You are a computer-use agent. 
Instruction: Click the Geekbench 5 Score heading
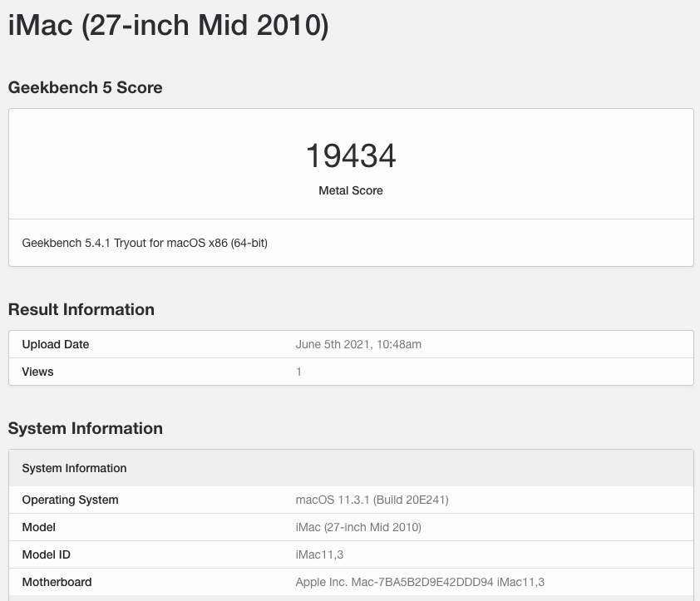[85, 87]
